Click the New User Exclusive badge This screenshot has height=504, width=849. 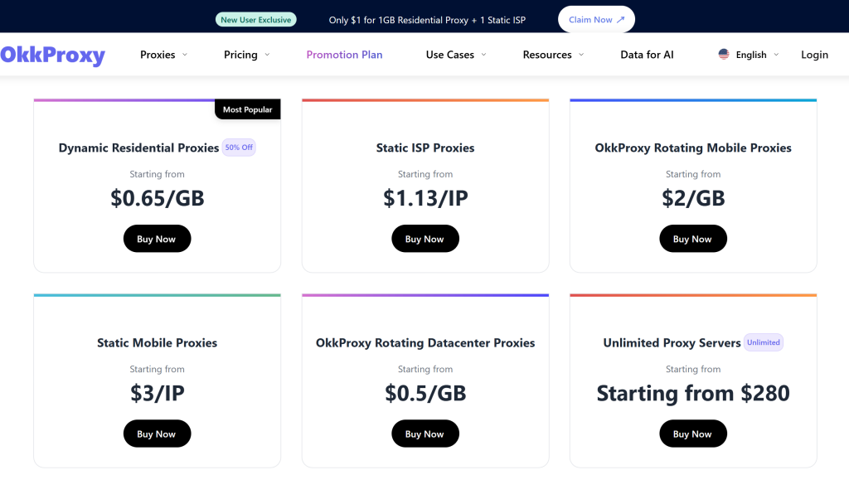point(256,20)
